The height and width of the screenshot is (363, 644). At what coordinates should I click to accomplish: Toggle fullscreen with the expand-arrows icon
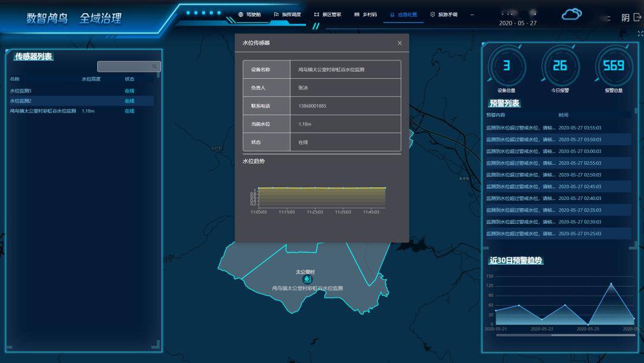click(640, 33)
